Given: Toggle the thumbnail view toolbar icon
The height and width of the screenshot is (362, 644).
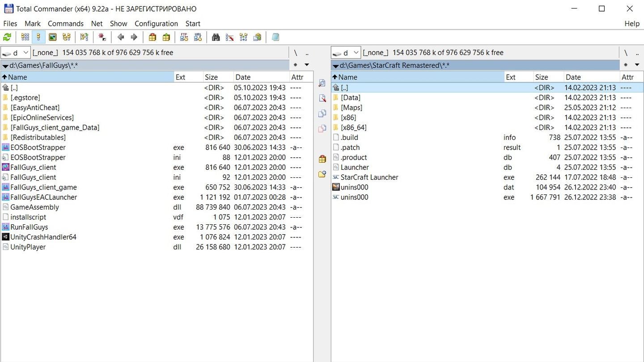Looking at the screenshot, I should click(x=52, y=37).
